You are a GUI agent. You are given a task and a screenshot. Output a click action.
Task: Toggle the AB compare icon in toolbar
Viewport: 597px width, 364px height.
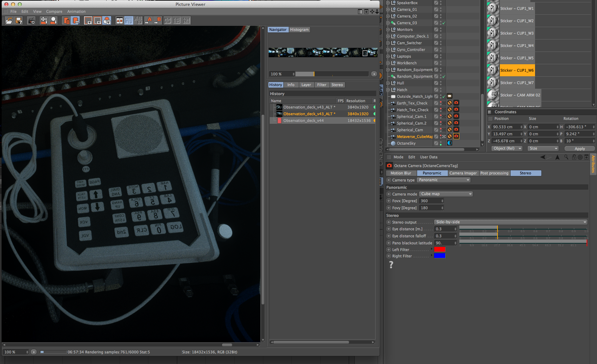[x=120, y=21]
